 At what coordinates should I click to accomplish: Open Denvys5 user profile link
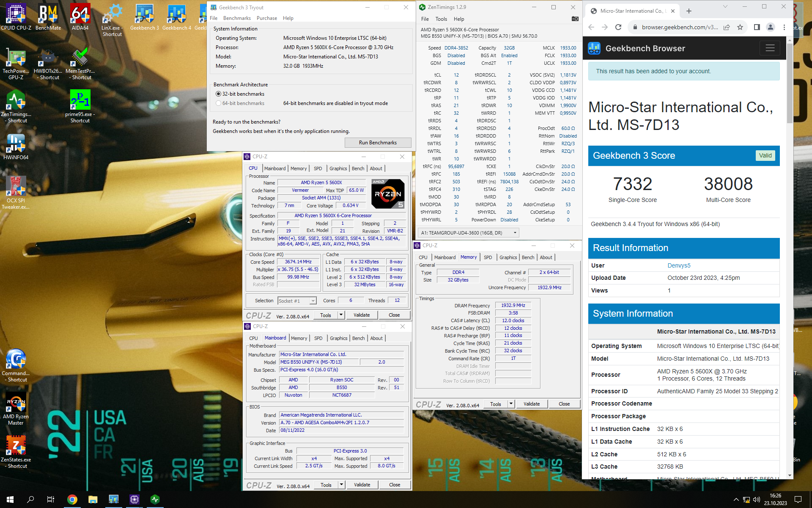pyautogui.click(x=679, y=265)
